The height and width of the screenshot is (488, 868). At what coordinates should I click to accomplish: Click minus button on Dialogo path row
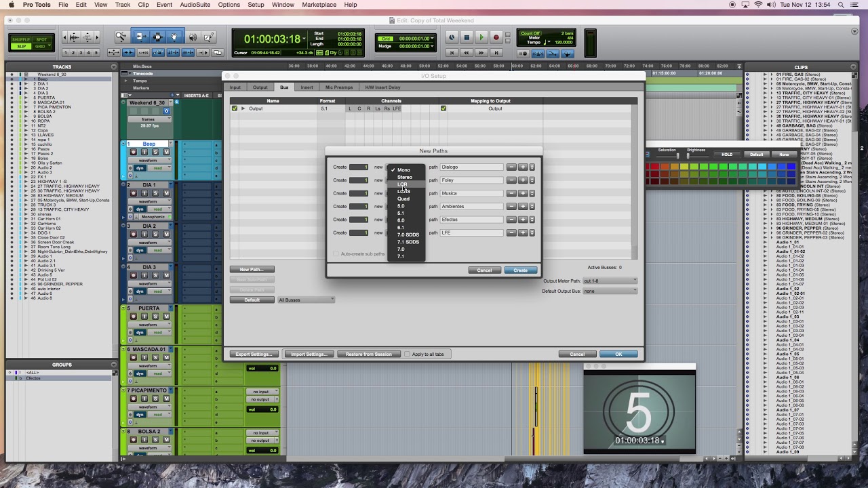tap(511, 167)
